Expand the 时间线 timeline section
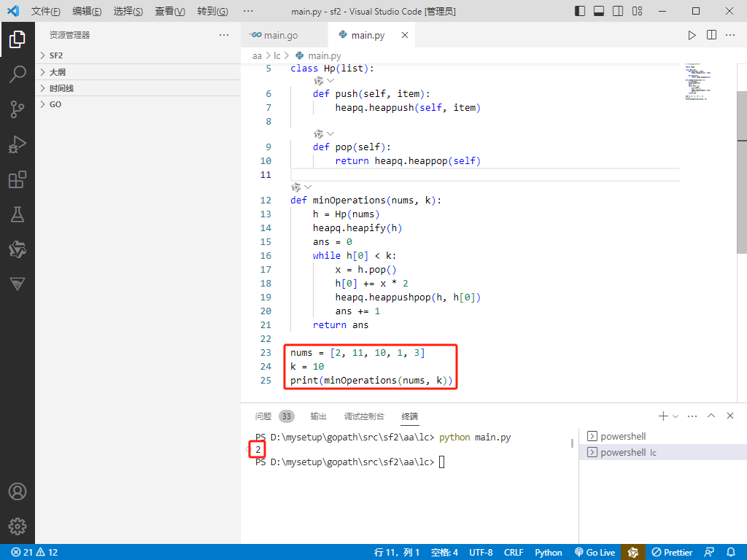747x560 pixels. (x=138, y=88)
